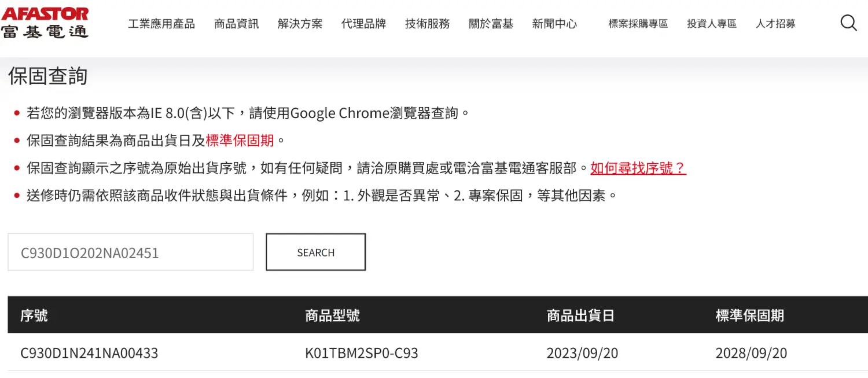Screen dimensions: 868x378
Task: Open the 工業應用產品 menu
Action: click(161, 24)
